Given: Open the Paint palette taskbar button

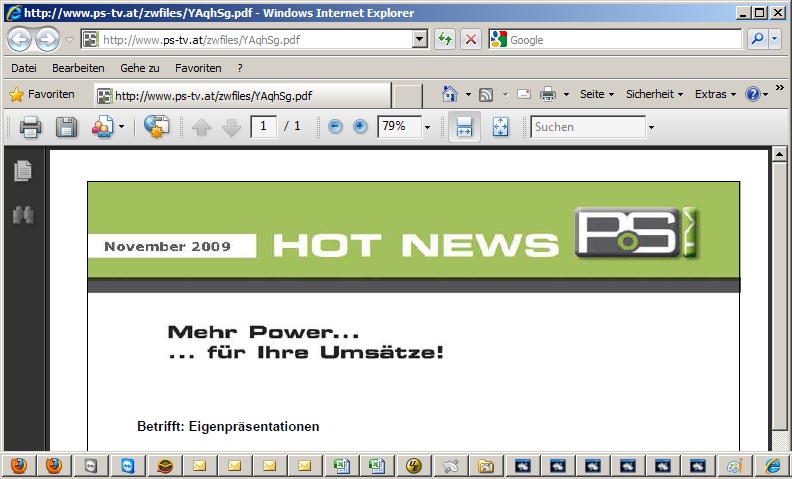Looking at the screenshot, I should [x=735, y=466].
